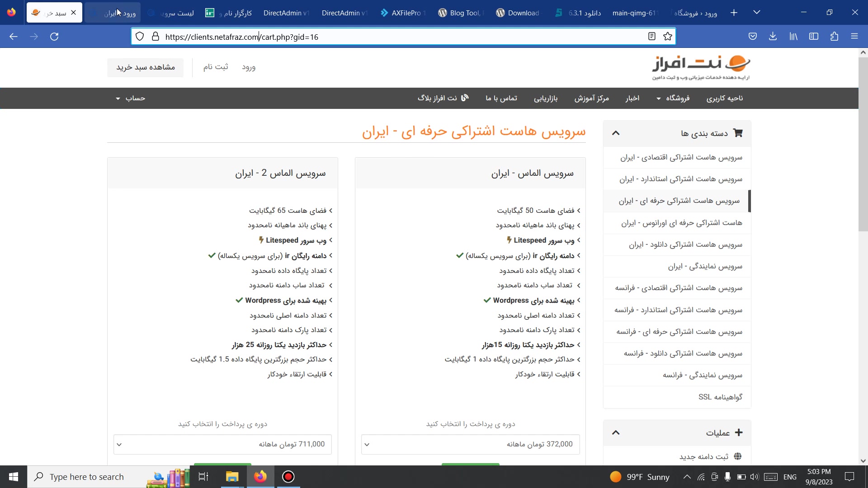Collapse the categories sidebar panel chevron
This screenshot has width=868, height=488.
tap(616, 133)
